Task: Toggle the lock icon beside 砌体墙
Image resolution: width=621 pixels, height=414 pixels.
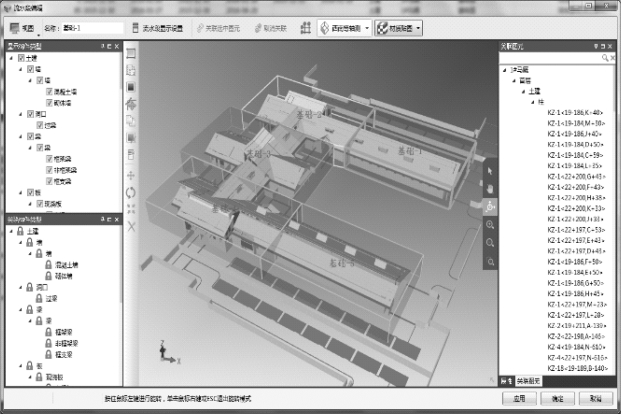Action: 48,275
